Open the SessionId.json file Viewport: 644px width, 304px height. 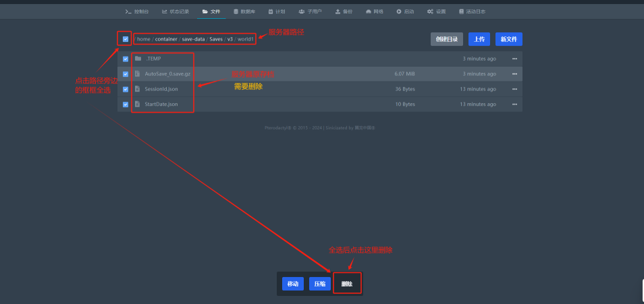161,89
